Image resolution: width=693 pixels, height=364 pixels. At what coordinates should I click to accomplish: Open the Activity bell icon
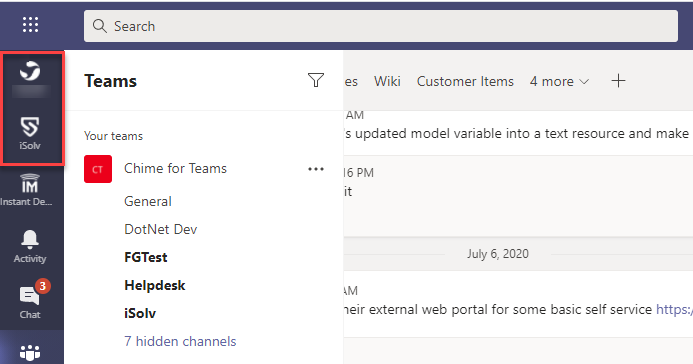[x=30, y=246]
